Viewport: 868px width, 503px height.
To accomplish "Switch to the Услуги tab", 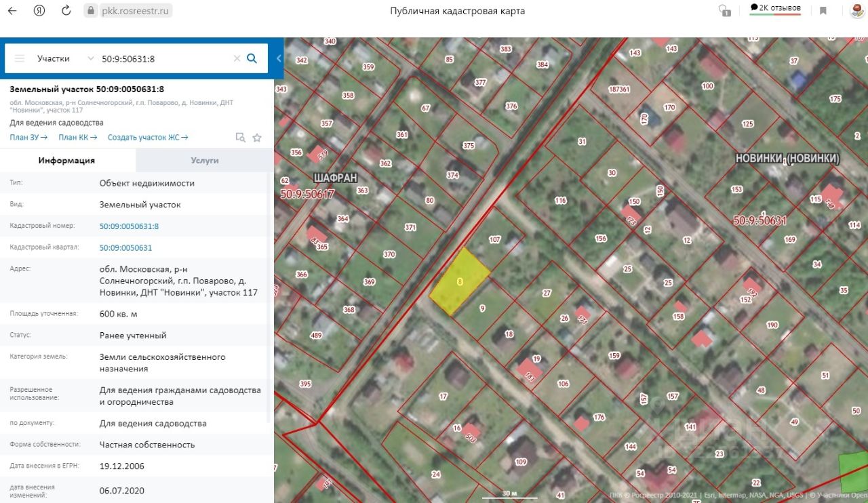I will (x=204, y=161).
